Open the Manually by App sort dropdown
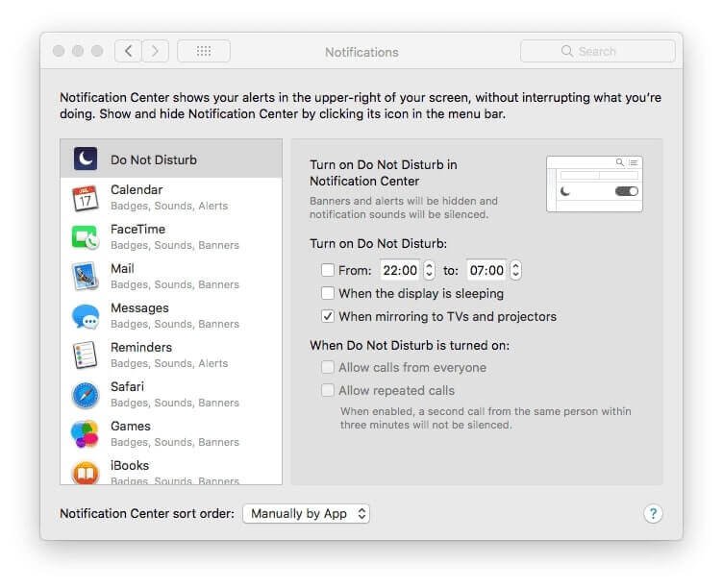This screenshot has width=723, height=588. (306, 513)
